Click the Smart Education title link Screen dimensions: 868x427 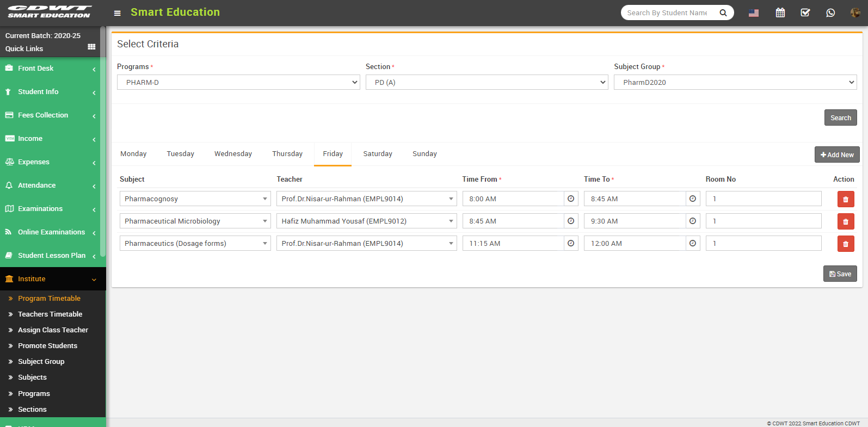pyautogui.click(x=175, y=12)
